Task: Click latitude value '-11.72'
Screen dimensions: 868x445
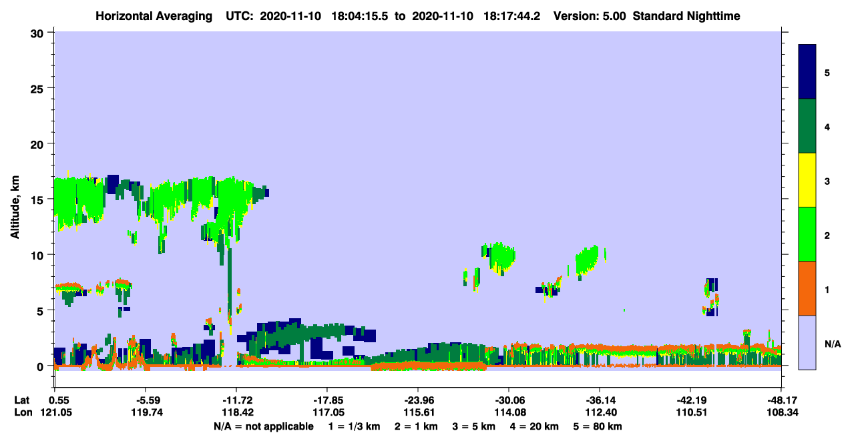Action: 236,400
